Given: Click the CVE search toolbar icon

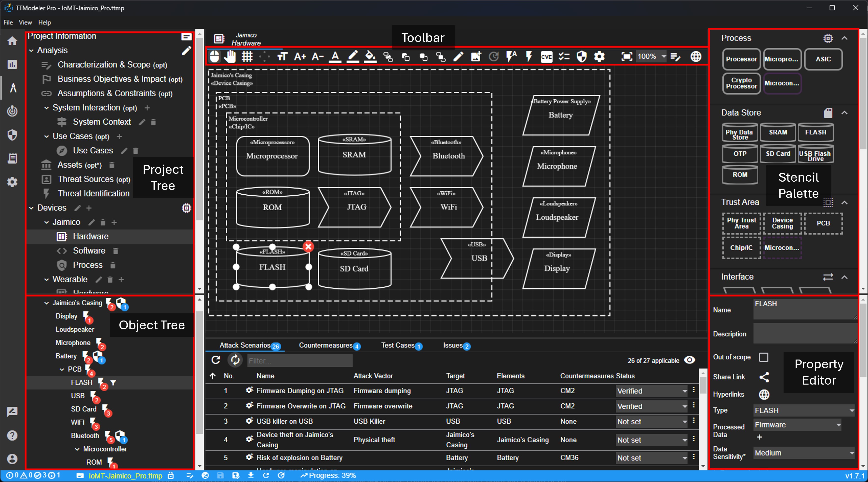Looking at the screenshot, I should pyautogui.click(x=546, y=57).
